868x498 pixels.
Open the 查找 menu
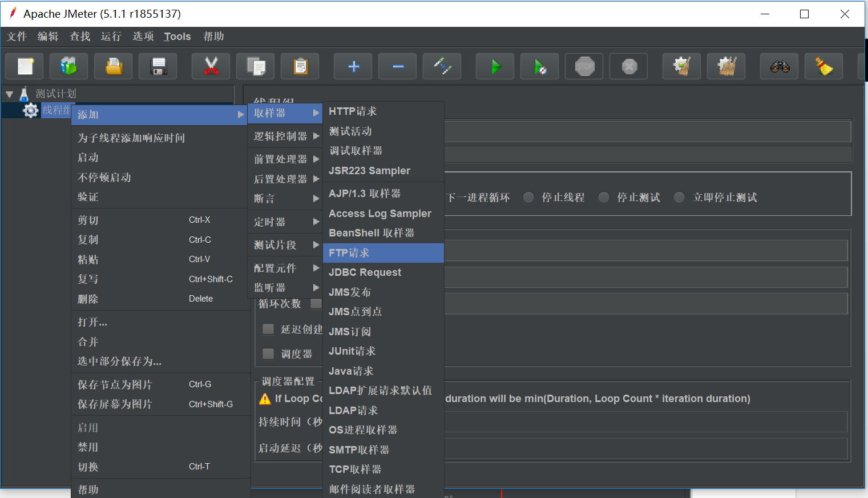pos(80,37)
